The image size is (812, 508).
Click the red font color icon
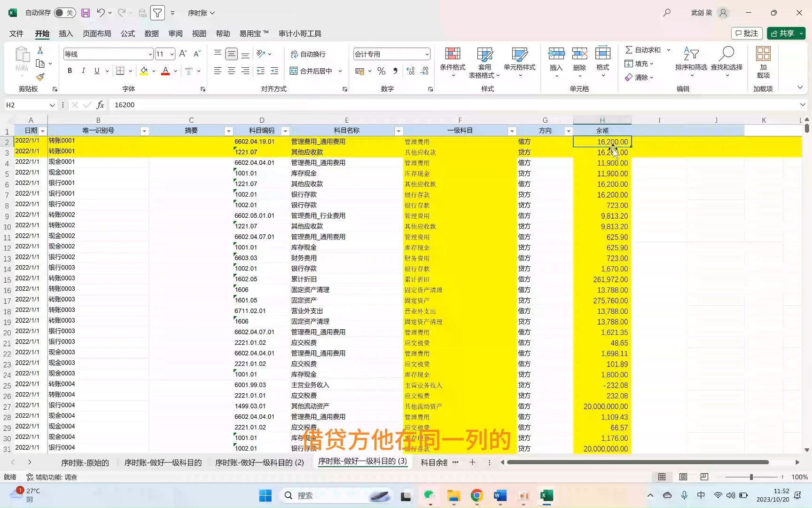pyautogui.click(x=165, y=71)
